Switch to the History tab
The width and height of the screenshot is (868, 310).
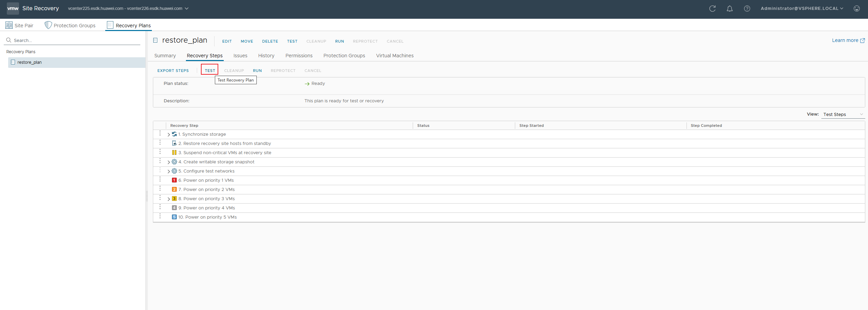266,56
